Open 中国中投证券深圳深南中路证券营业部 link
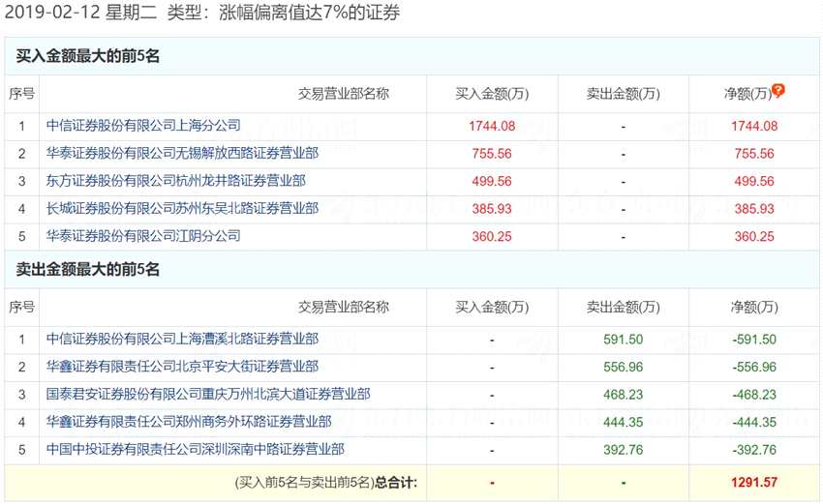This screenshot has width=823, height=504. [196, 450]
